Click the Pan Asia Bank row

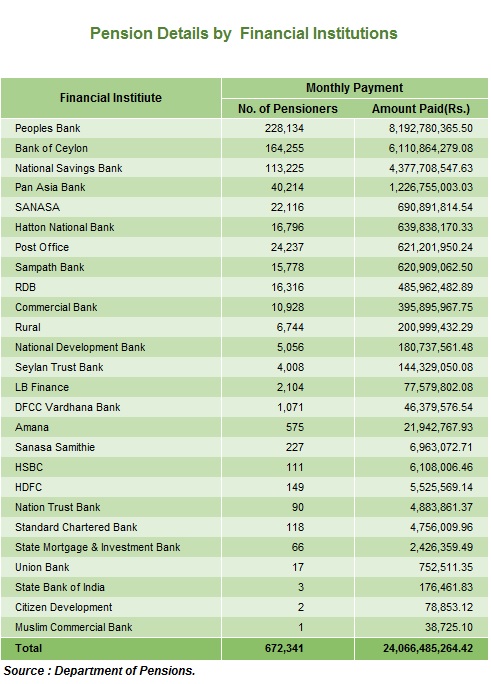[x=244, y=188]
